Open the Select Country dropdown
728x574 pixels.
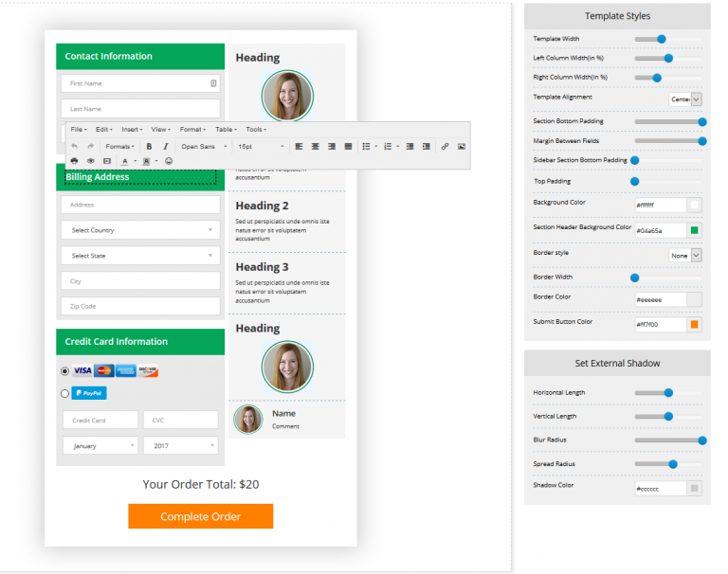pos(140,230)
